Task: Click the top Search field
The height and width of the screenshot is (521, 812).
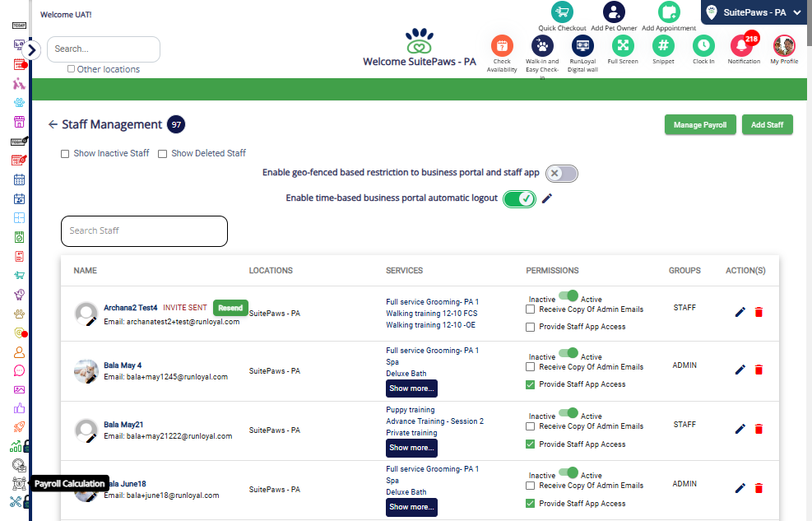Action: pos(104,49)
